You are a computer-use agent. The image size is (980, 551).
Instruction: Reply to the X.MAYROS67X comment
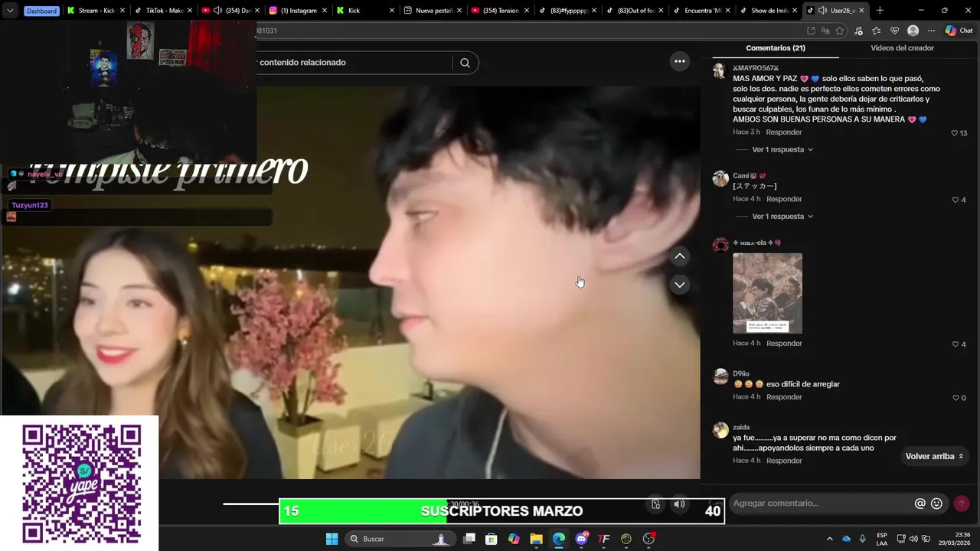tap(784, 132)
